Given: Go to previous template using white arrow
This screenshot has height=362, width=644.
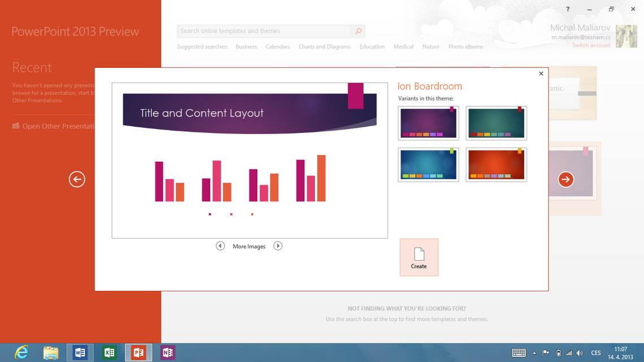Looking at the screenshot, I should pyautogui.click(x=77, y=179).
